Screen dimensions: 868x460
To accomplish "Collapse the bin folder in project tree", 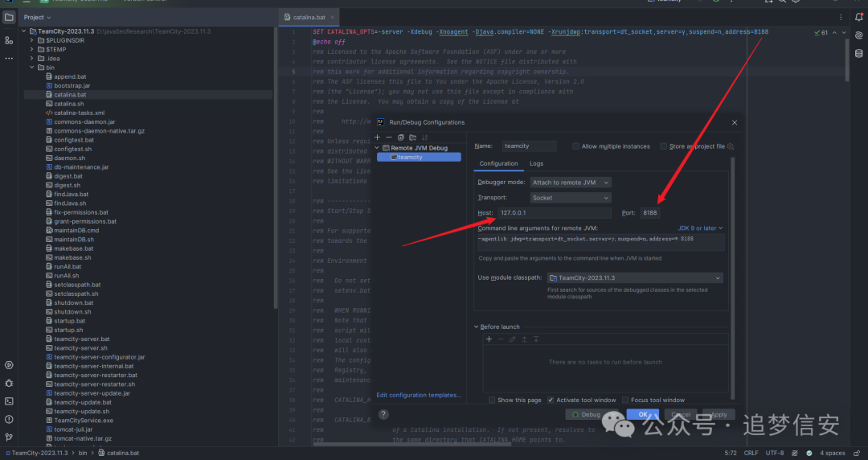I will coord(32,68).
